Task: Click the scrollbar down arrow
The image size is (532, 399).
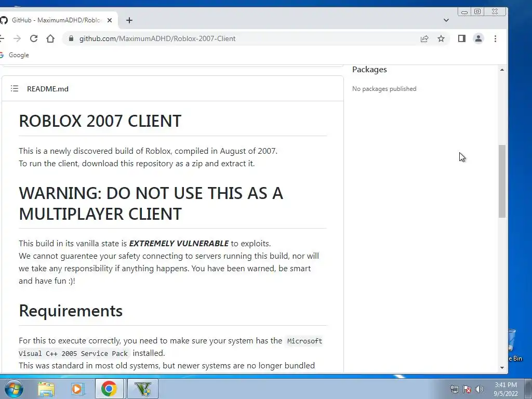Action: [x=502, y=368]
